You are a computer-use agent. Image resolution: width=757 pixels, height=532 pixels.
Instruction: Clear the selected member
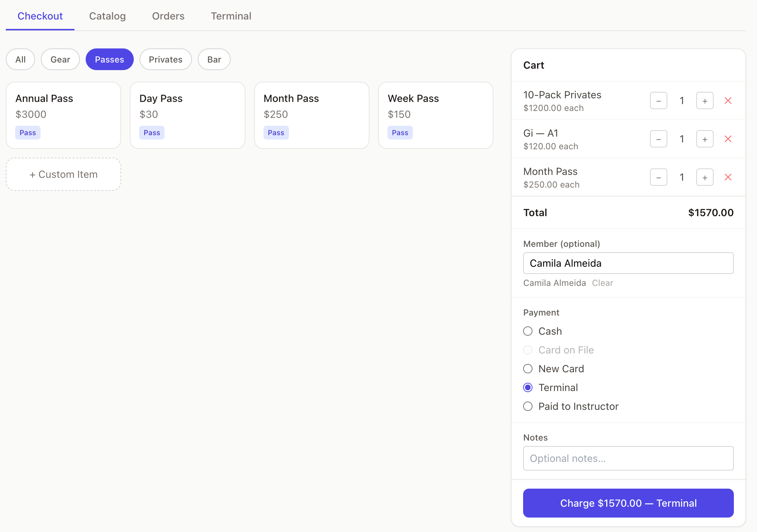pyautogui.click(x=602, y=283)
